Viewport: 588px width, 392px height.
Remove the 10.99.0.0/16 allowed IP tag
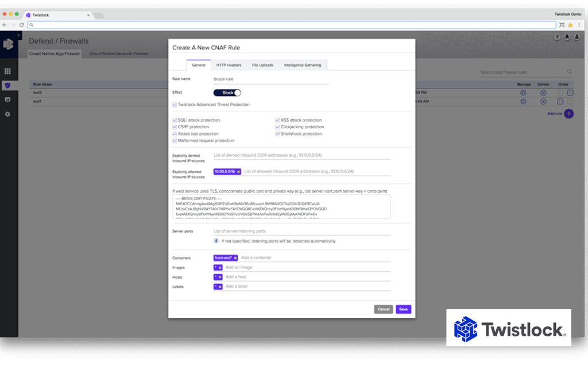click(x=238, y=172)
